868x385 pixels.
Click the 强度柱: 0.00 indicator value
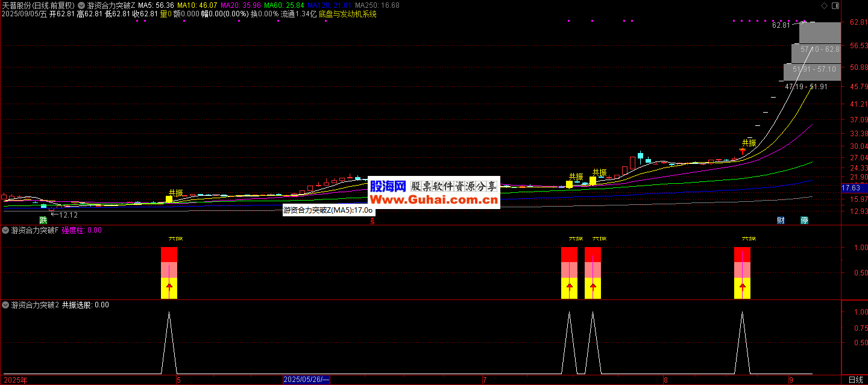(x=82, y=230)
